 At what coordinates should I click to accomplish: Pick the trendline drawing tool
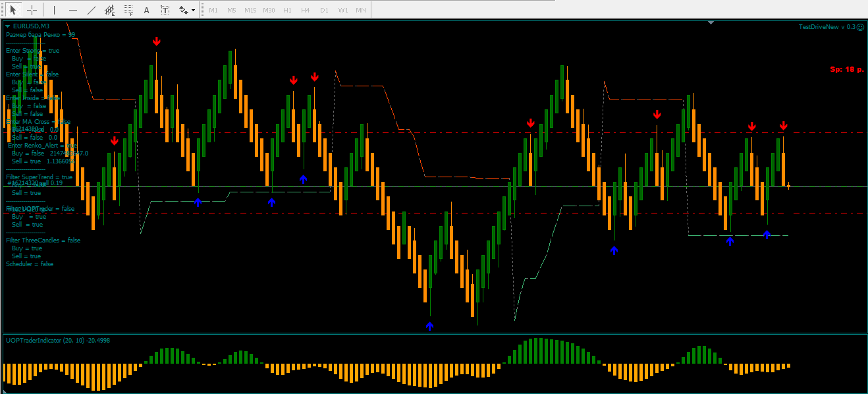tap(91, 10)
